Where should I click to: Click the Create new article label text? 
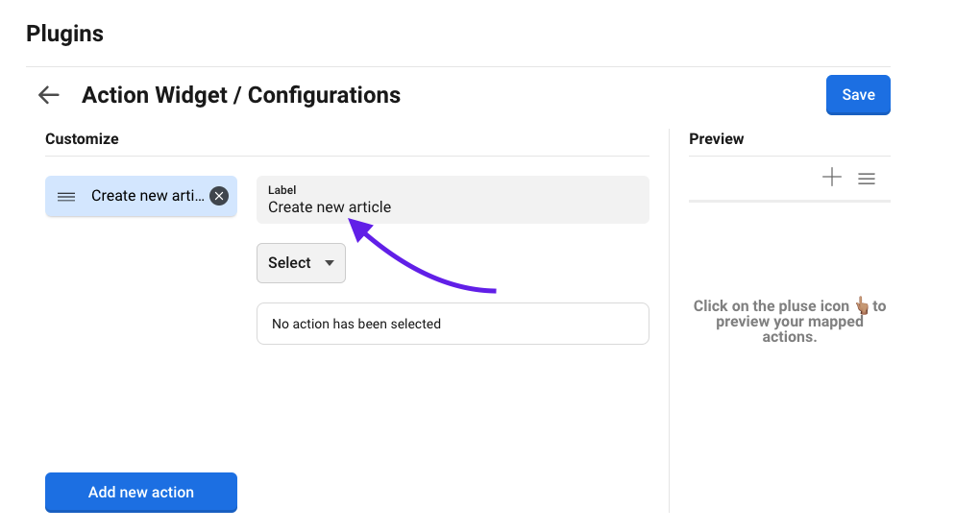click(330, 206)
